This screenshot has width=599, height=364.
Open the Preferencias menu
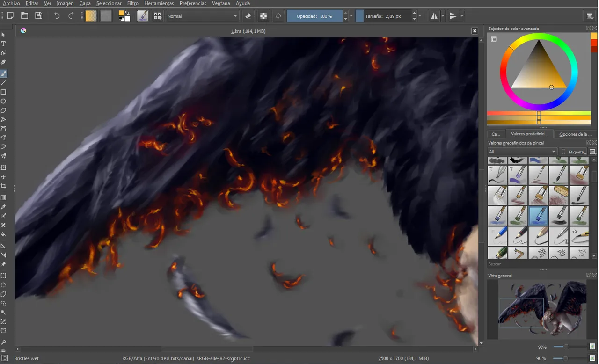[x=193, y=3]
